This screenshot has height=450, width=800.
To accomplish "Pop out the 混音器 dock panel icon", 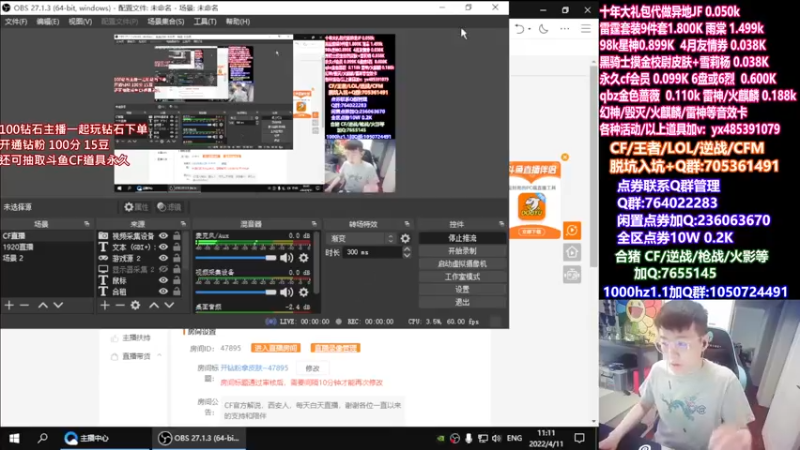I will [314, 224].
